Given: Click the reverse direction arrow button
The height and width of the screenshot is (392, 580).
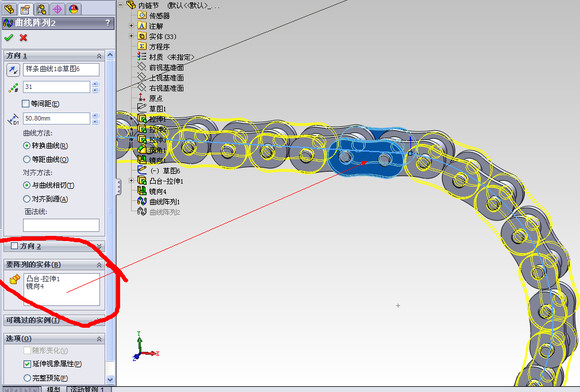Looking at the screenshot, I should pos(13,70).
